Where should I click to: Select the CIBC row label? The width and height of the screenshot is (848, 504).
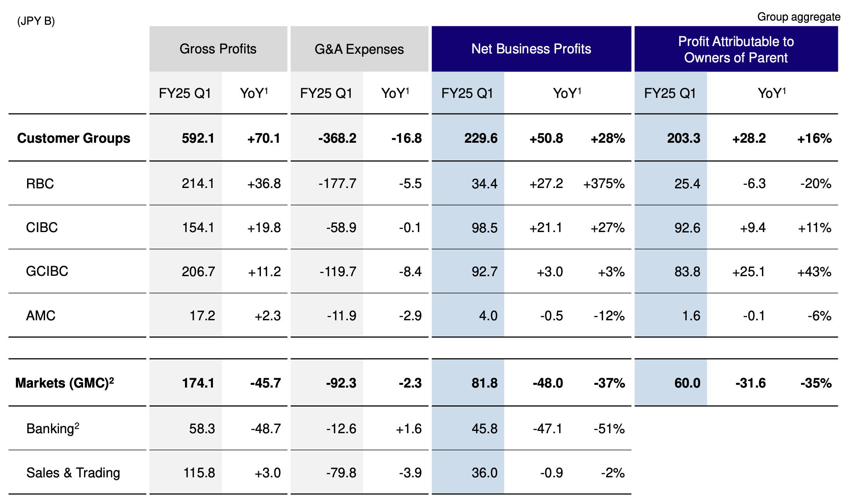(x=42, y=227)
